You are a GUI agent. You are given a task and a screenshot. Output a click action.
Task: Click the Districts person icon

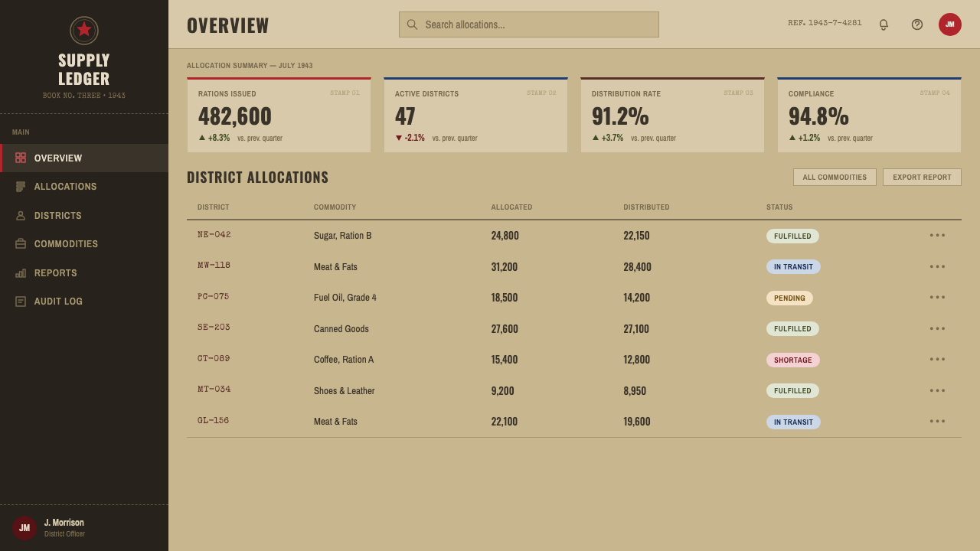(x=21, y=216)
